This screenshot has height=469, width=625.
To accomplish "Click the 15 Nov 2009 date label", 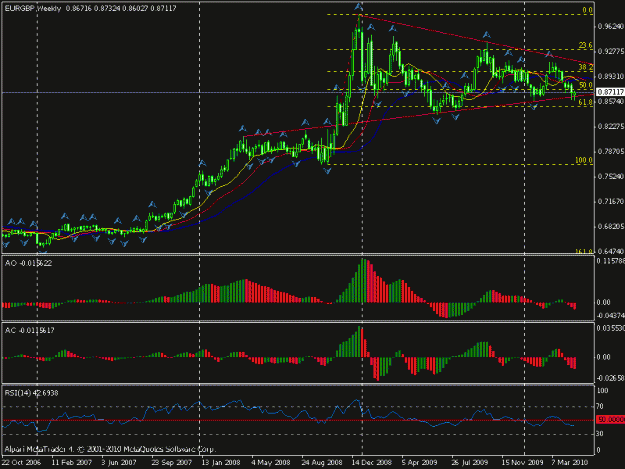I will 522,463.
